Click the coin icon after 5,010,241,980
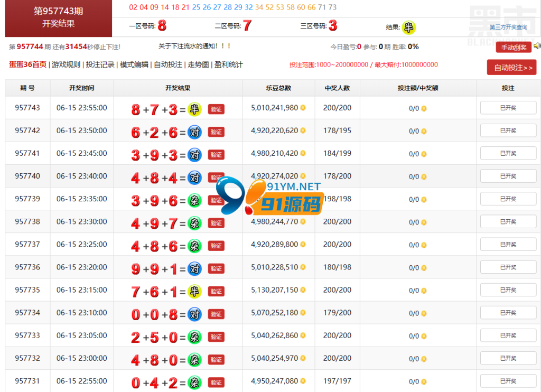This screenshot has height=392, width=541. coord(303,108)
